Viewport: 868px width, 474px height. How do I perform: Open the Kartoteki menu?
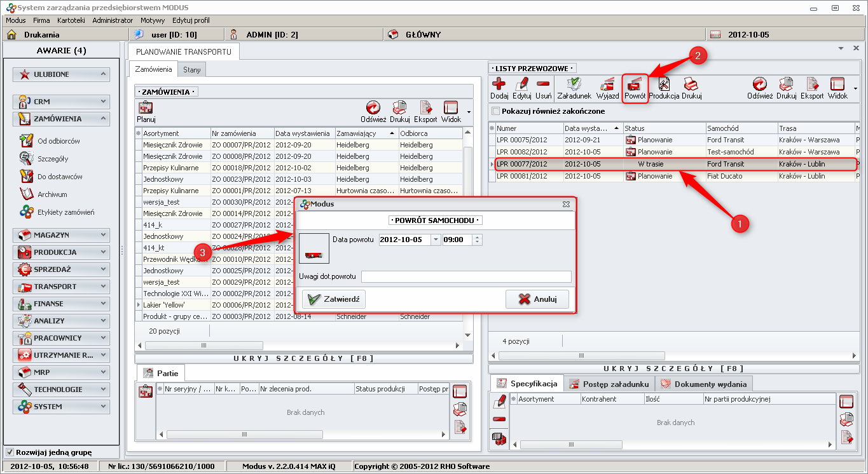pyautogui.click(x=71, y=20)
